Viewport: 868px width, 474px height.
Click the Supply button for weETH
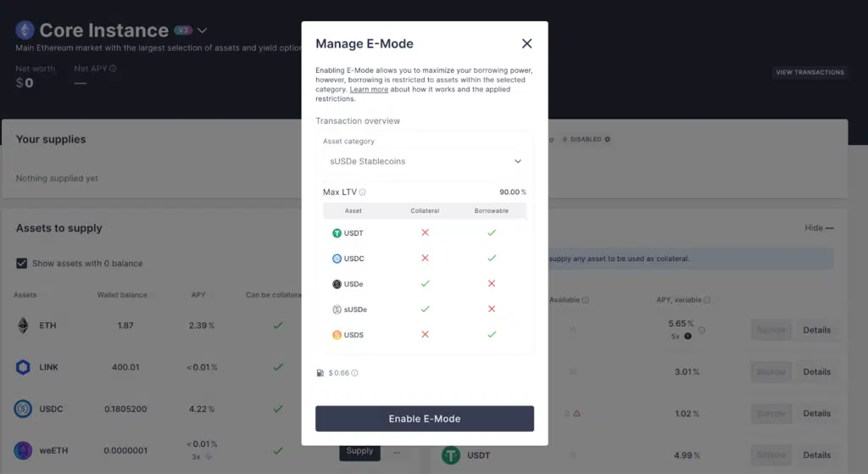point(359,451)
